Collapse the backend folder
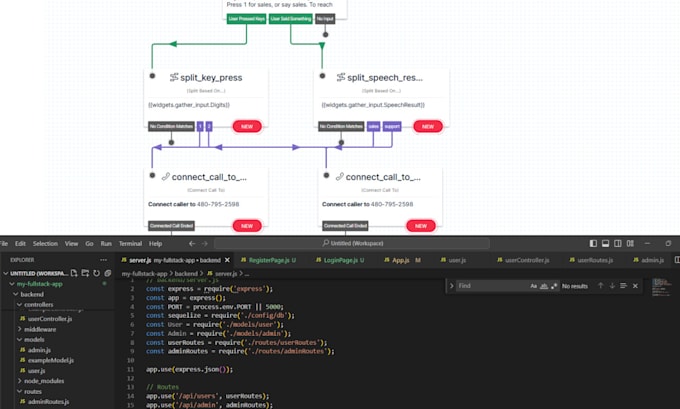Viewport: 680px width, 409px height. (16, 294)
